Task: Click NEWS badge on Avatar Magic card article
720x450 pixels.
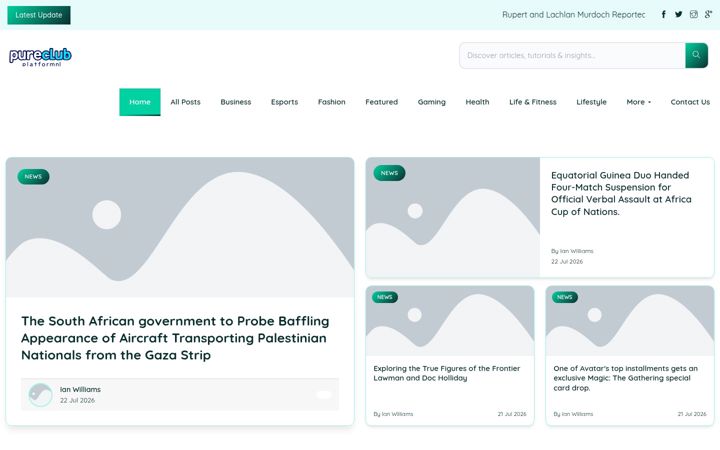Action: (565, 297)
